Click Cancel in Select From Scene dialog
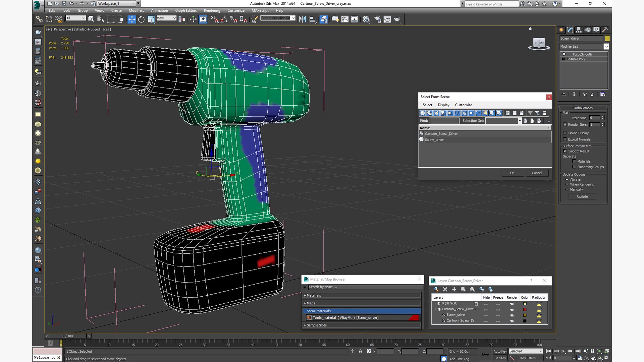The height and width of the screenshot is (362, 644). pyautogui.click(x=537, y=173)
